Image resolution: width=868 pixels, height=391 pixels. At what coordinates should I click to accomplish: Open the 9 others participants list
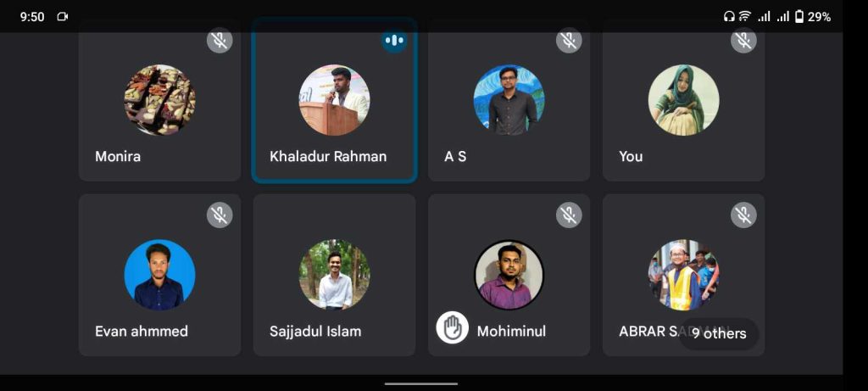pos(719,333)
